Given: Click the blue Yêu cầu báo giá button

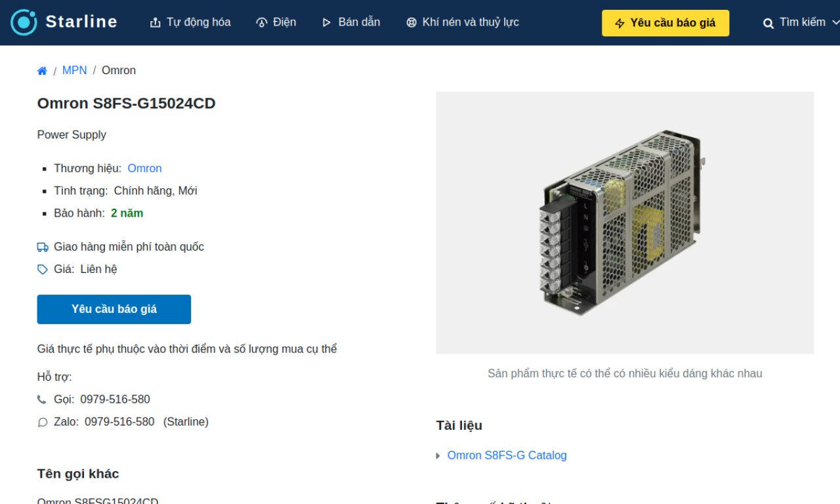Looking at the screenshot, I should coord(114,309).
